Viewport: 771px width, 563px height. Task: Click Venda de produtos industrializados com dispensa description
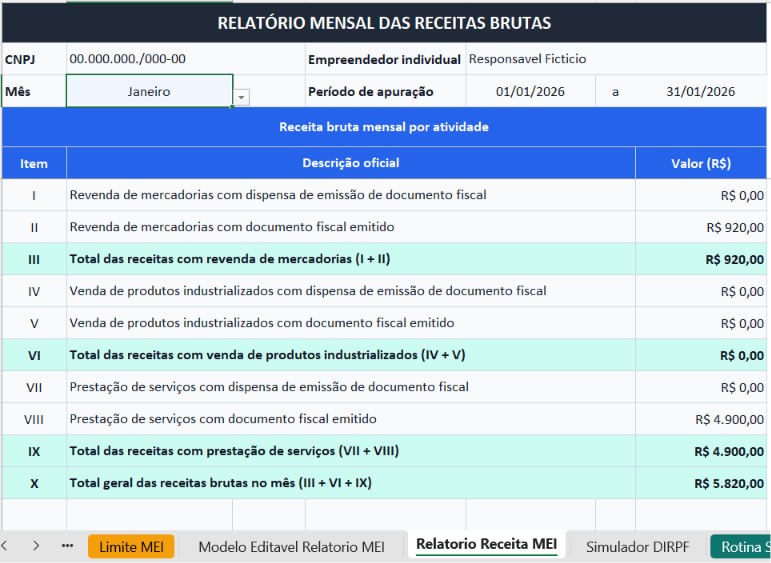(351, 291)
